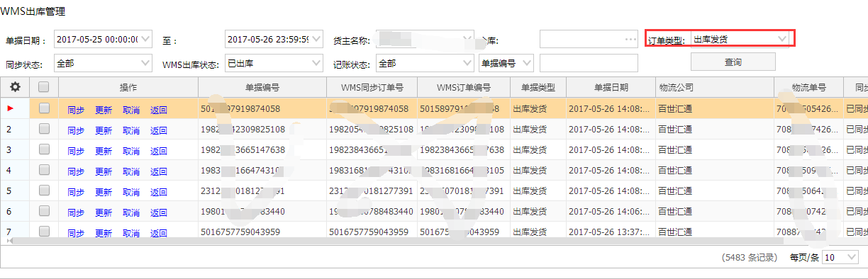The image size is (868, 279).
Task: Click the (5483 条记录) record count
Action: [750, 258]
